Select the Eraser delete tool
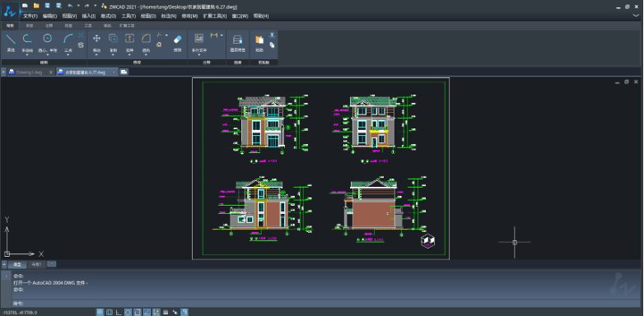 [177, 43]
